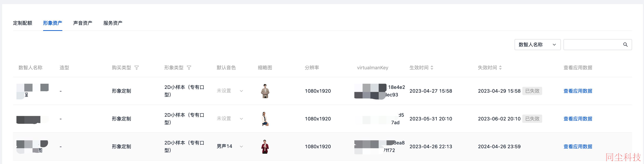This screenshot has height=164, width=644.
Task: Open 查看应用数据 link for 2023-04-27 row
Action: pyautogui.click(x=578, y=91)
